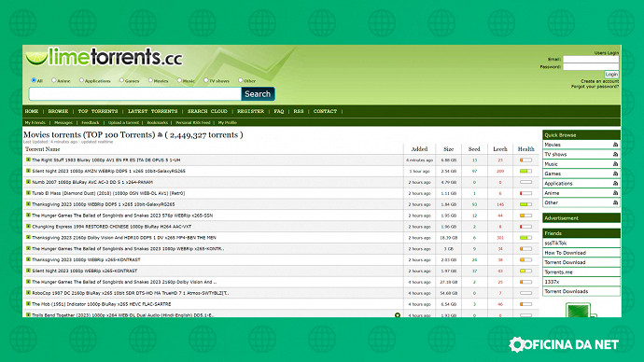Open Upload a torrent link
Viewport: 644px width, 362px height.
(x=123, y=123)
